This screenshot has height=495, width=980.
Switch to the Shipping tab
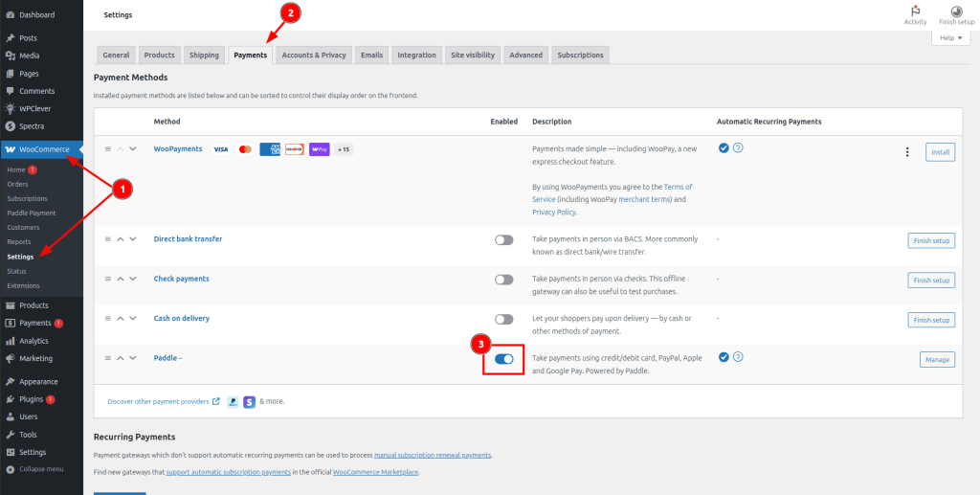(205, 55)
